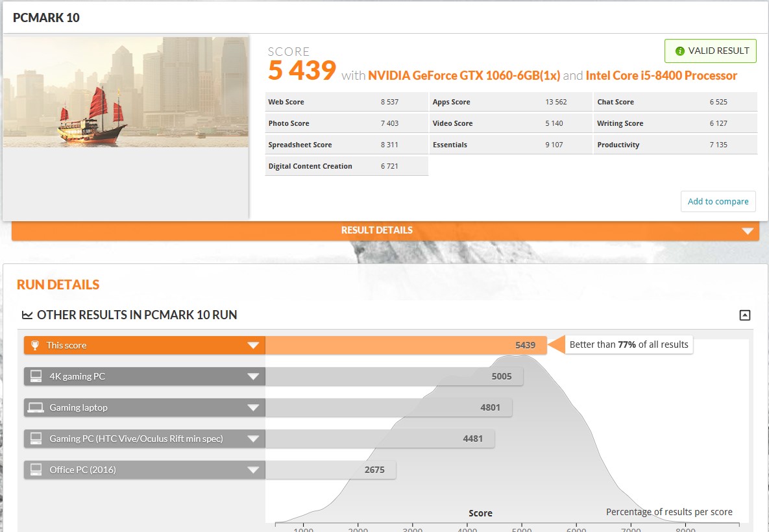Screen dimensions: 769x532
Task: Expand the Gaming PC (HTC Vive/Oculus Rift) dropdown arrow
Action: [x=253, y=439]
